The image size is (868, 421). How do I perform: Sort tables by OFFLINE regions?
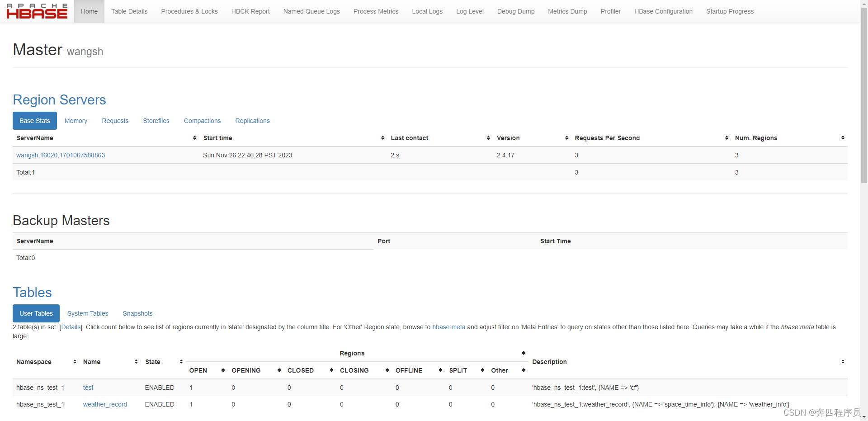pyautogui.click(x=440, y=370)
